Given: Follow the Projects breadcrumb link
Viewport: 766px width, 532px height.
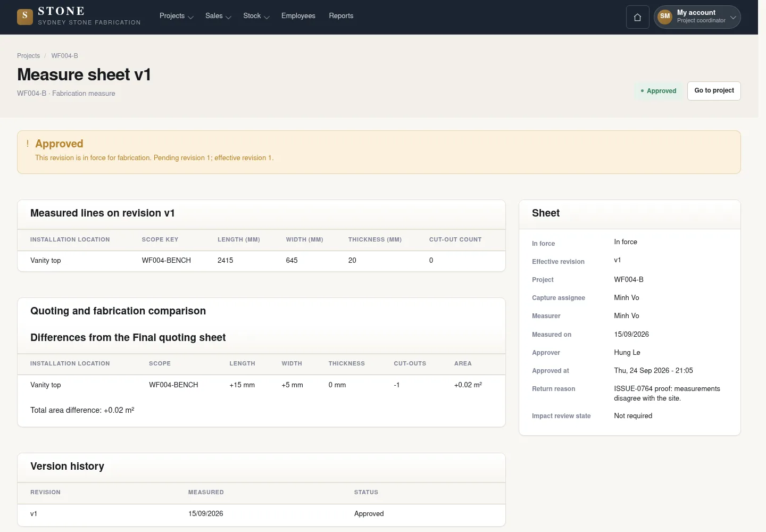Looking at the screenshot, I should coord(28,56).
